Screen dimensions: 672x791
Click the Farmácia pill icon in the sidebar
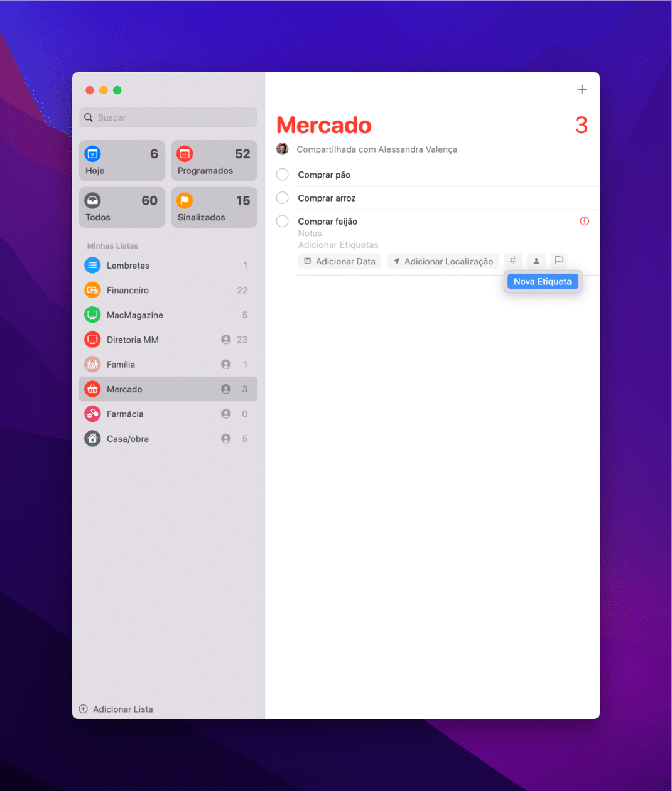(92, 414)
